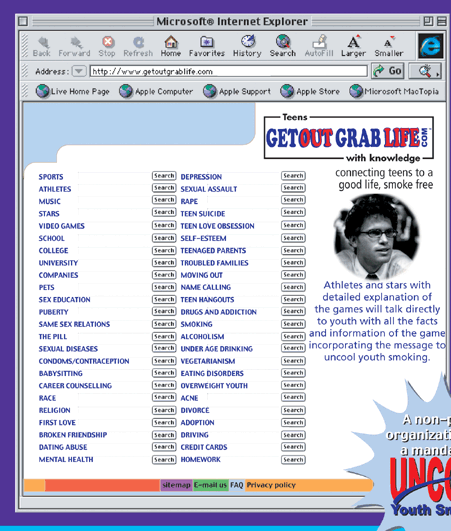Open the SAME SEX RELATIONS link
This screenshot has height=531, width=451.
[74, 324]
